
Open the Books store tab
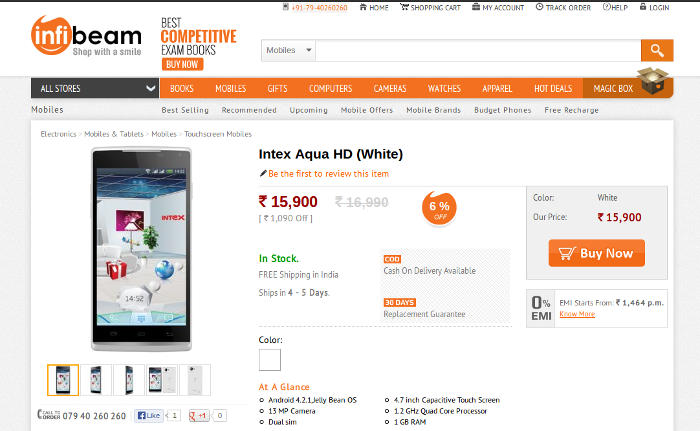(182, 88)
